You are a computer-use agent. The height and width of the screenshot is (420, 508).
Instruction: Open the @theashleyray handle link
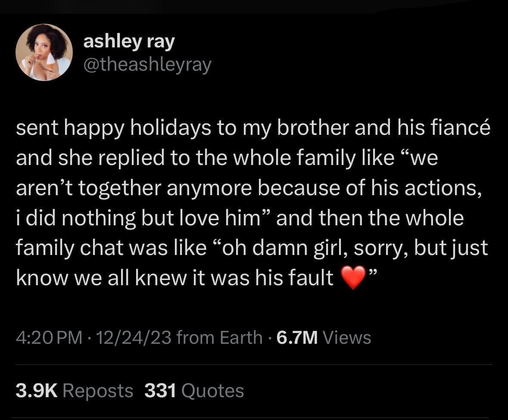[x=147, y=65]
